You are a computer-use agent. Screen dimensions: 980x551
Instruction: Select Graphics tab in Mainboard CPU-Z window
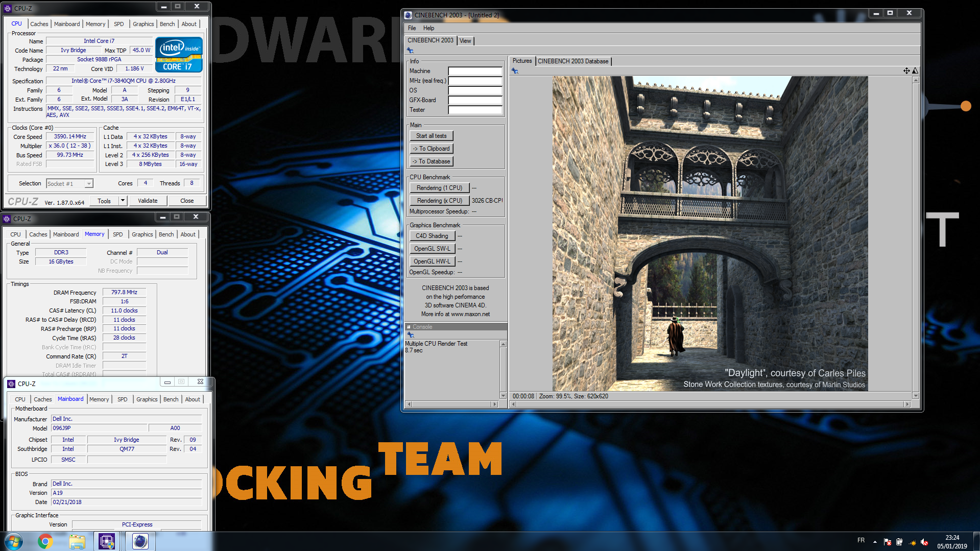pyautogui.click(x=147, y=399)
